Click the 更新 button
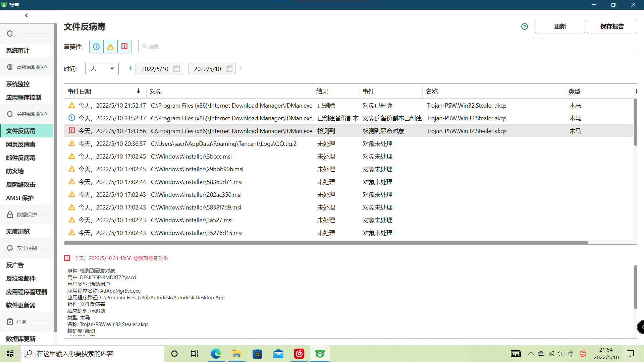 tap(560, 26)
